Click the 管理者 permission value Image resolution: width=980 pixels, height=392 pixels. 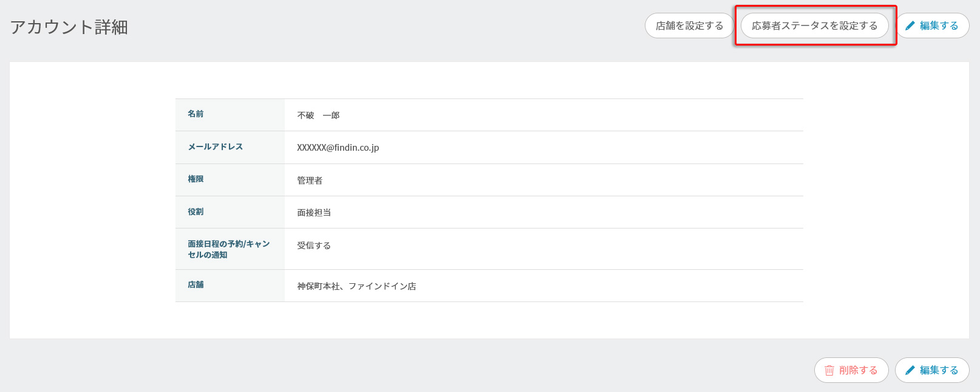(310, 181)
